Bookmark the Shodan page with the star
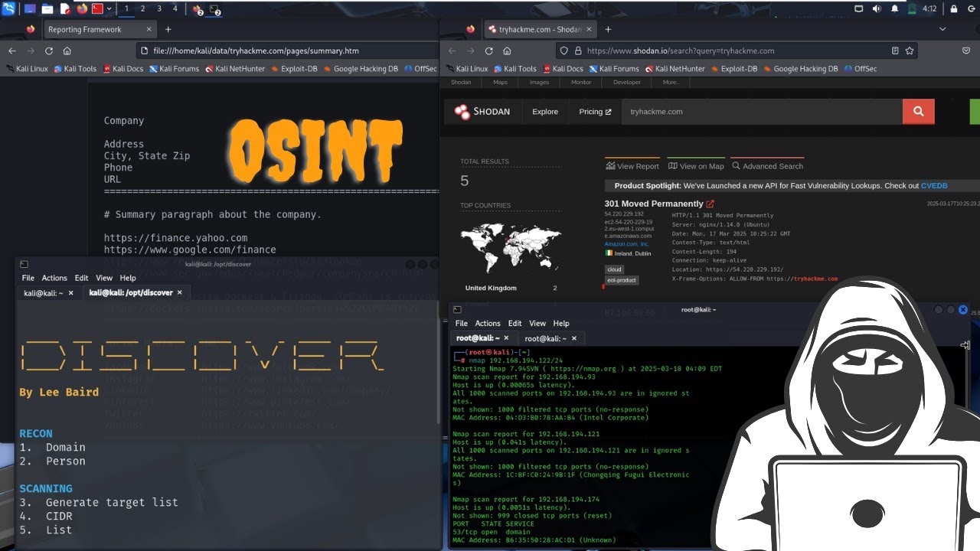 coord(910,51)
